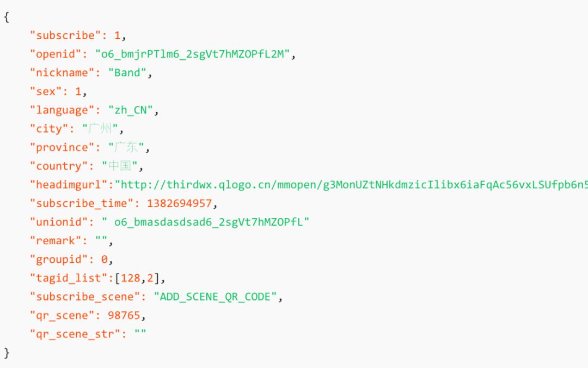The height and width of the screenshot is (368, 588).
Task: Select the unionid value string
Action: [205, 222]
